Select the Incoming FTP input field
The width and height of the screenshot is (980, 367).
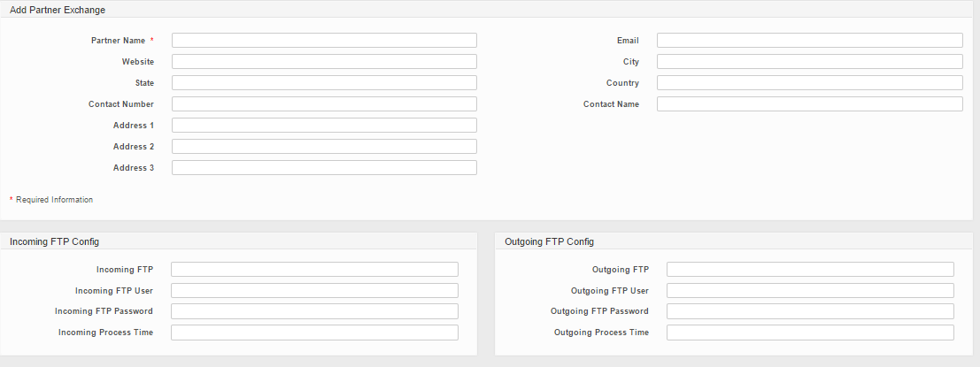coord(314,270)
